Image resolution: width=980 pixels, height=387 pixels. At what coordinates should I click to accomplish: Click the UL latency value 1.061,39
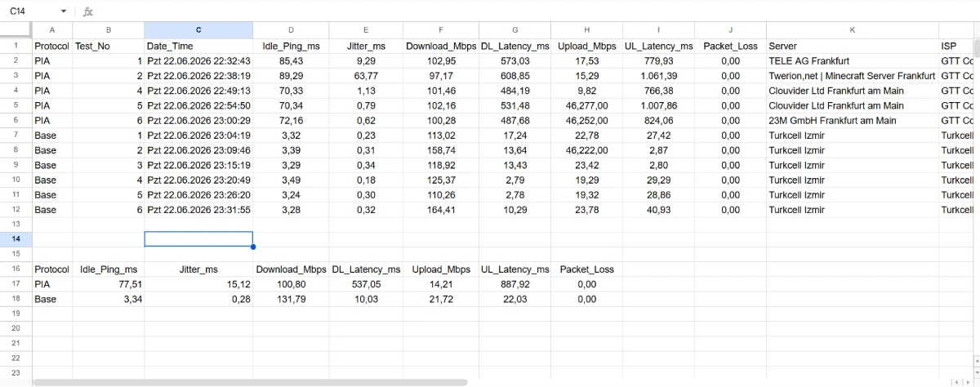click(x=659, y=76)
